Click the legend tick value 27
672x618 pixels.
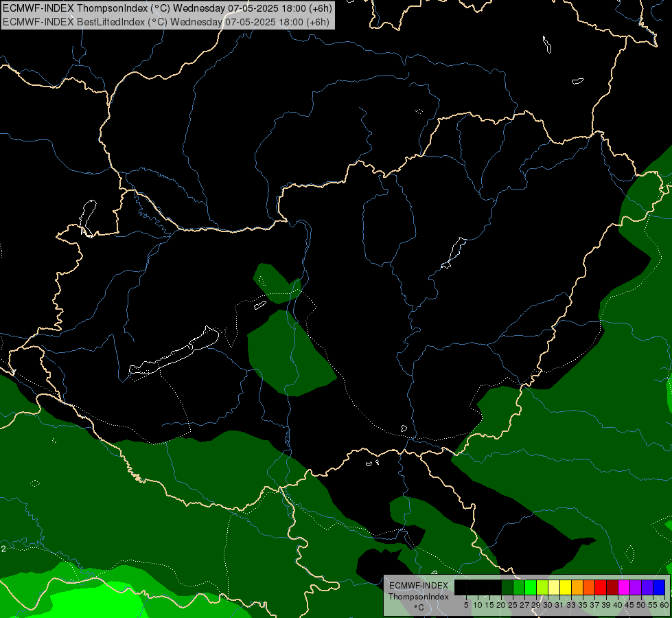(x=524, y=605)
